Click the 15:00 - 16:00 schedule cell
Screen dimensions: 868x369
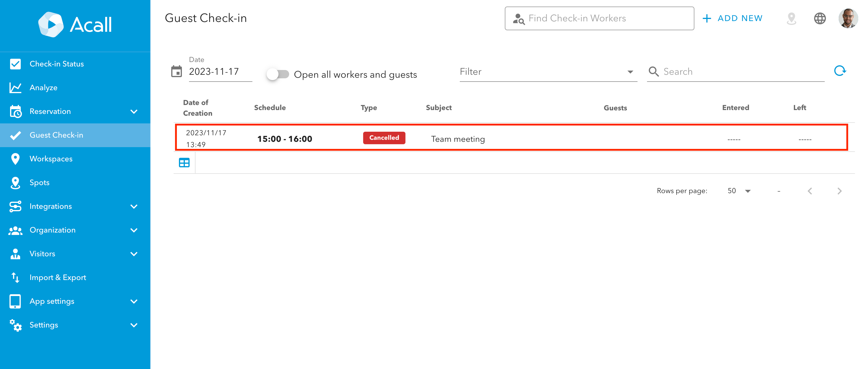(284, 139)
